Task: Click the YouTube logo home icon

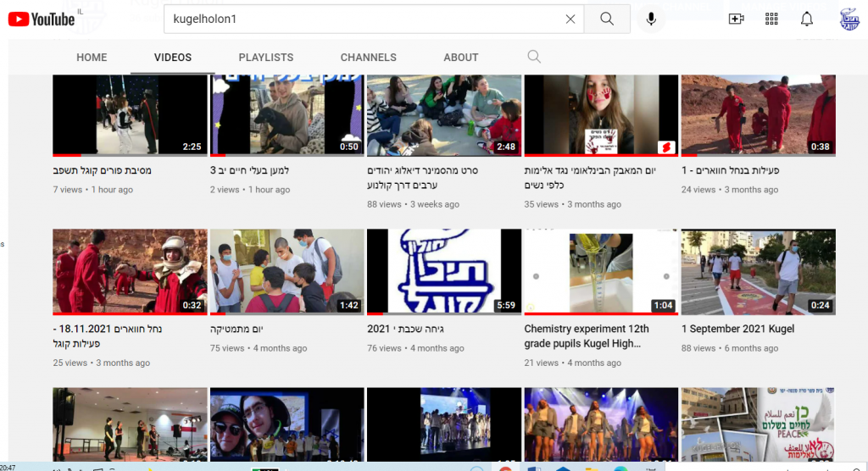Action: click(x=41, y=19)
